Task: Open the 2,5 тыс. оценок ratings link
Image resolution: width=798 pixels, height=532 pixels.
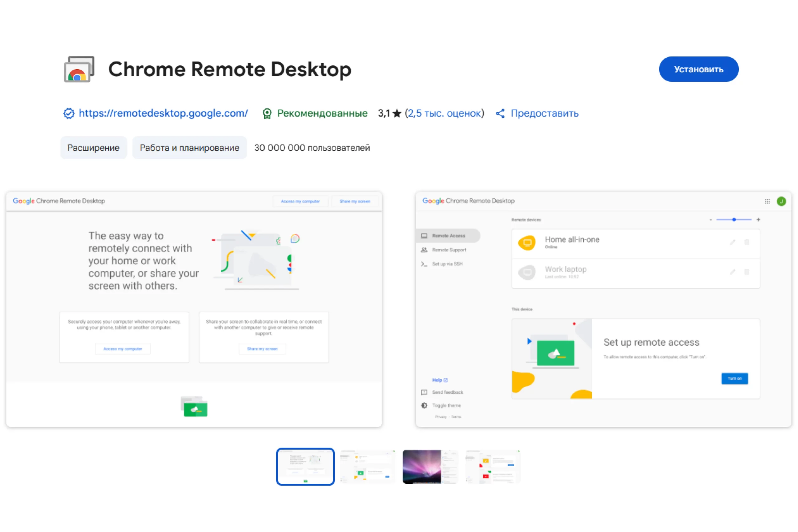Action: 444,113
